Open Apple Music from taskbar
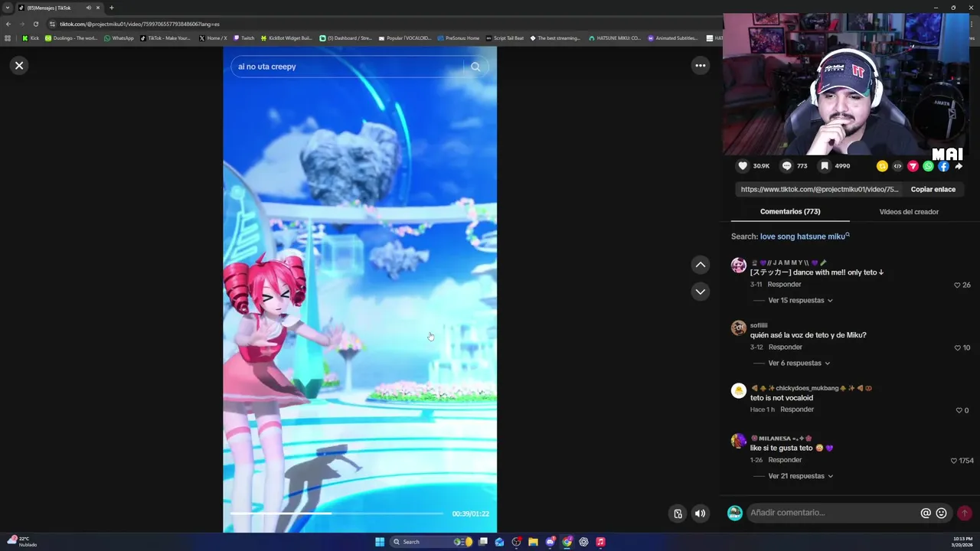This screenshot has height=551, width=980. point(600,542)
